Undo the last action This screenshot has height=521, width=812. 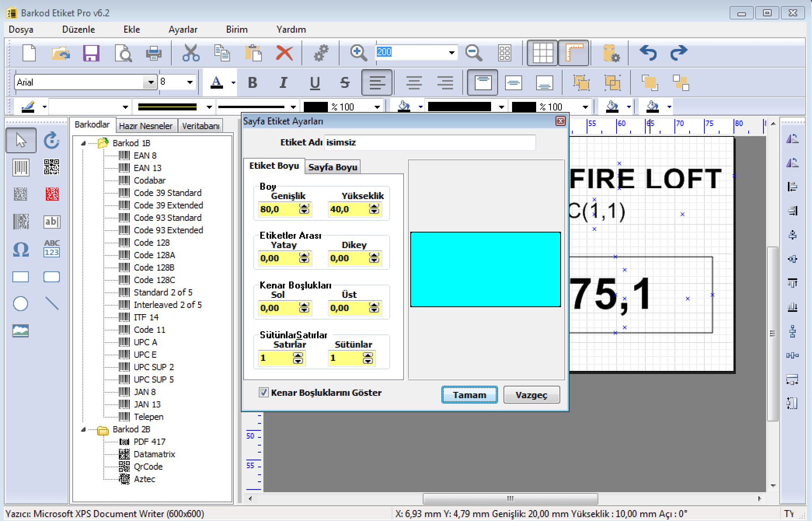[648, 53]
